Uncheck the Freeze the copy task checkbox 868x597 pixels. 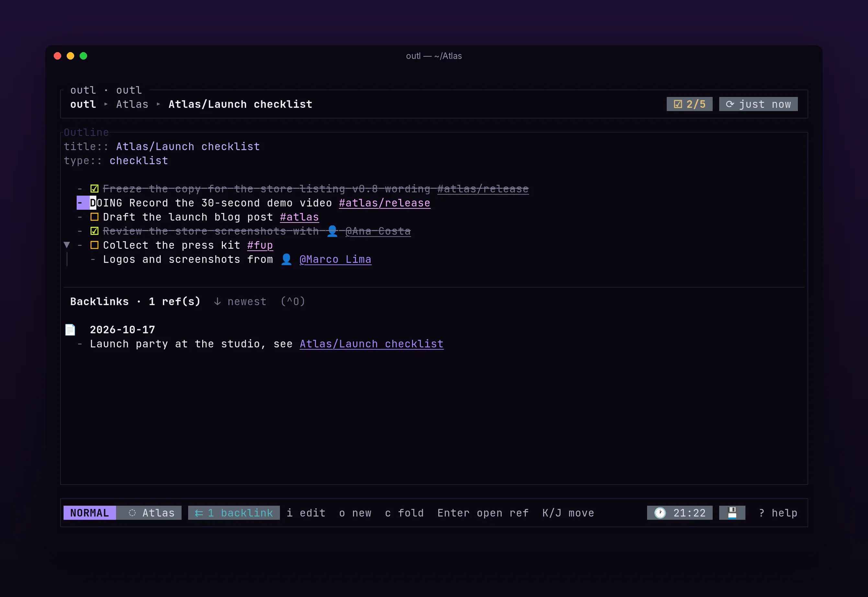(x=94, y=189)
